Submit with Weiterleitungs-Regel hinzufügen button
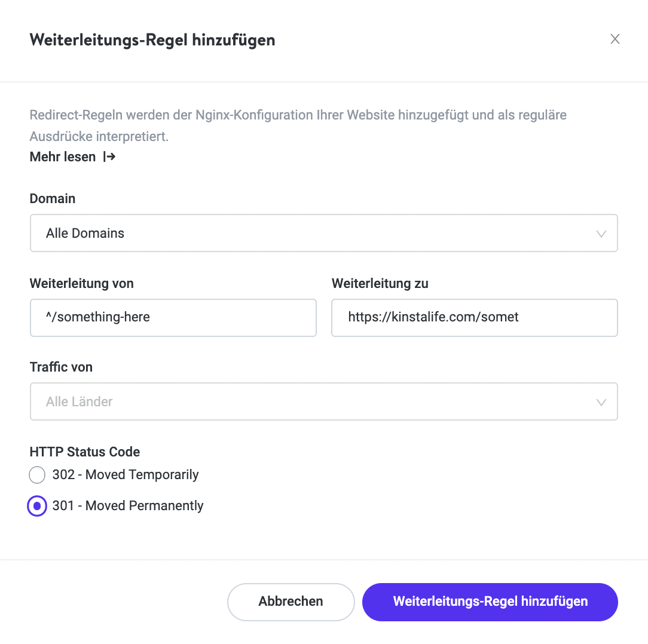 [490, 602]
